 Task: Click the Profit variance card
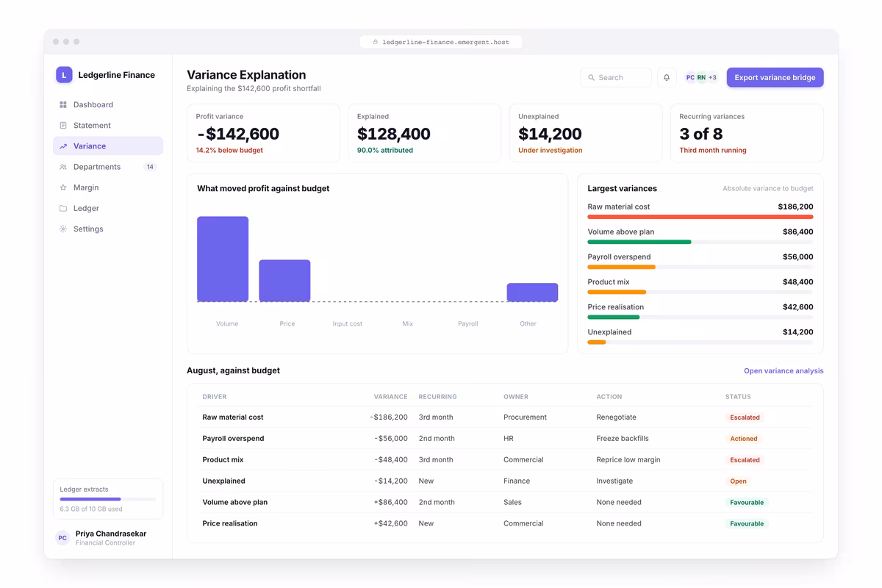263,133
